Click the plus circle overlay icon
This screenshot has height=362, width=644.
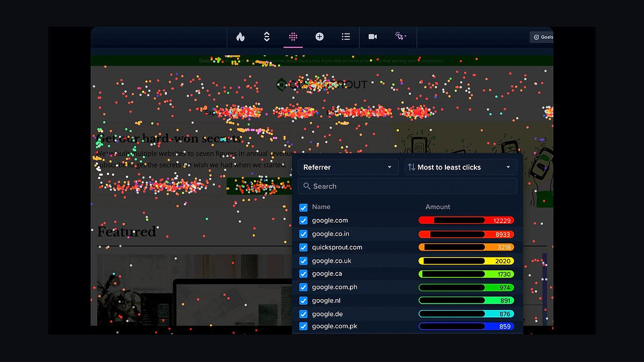(319, 36)
